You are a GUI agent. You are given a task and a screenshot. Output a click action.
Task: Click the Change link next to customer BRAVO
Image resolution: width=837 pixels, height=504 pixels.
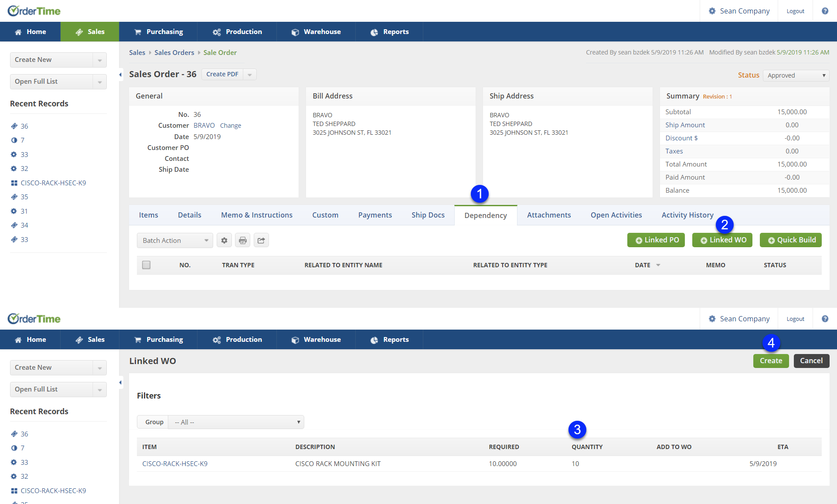click(230, 126)
